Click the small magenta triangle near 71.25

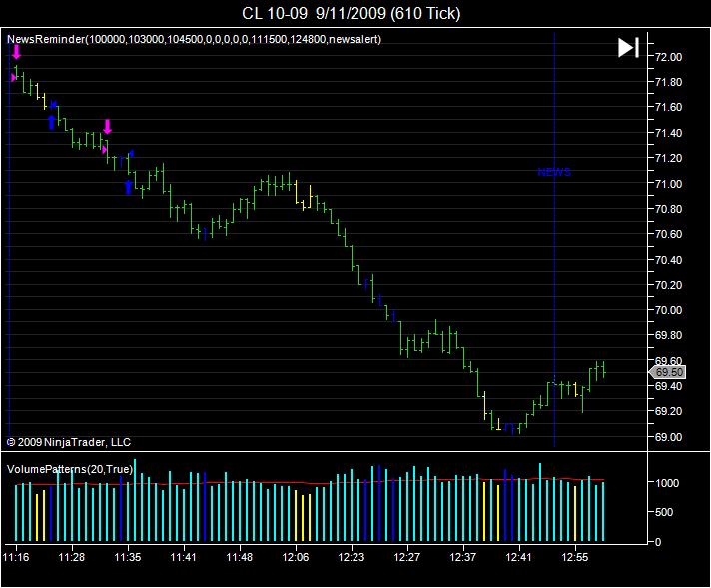[x=104, y=149]
